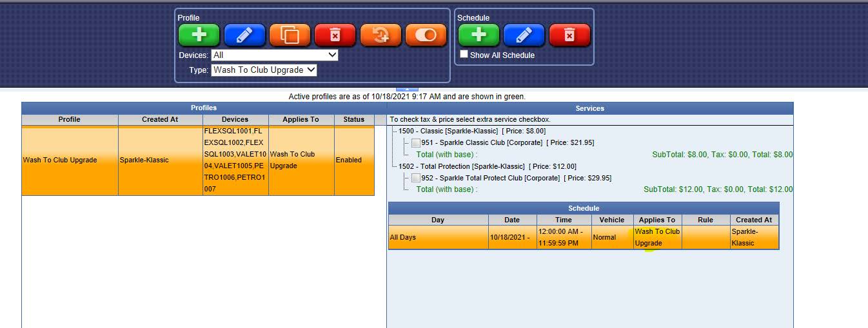This screenshot has height=328, width=868.
Task: Click the blue edit Profile pencil button
Action: (x=244, y=35)
